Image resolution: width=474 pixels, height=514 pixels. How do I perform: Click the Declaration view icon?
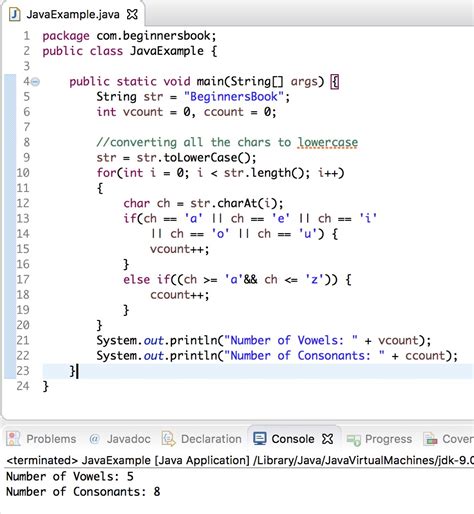point(168,439)
